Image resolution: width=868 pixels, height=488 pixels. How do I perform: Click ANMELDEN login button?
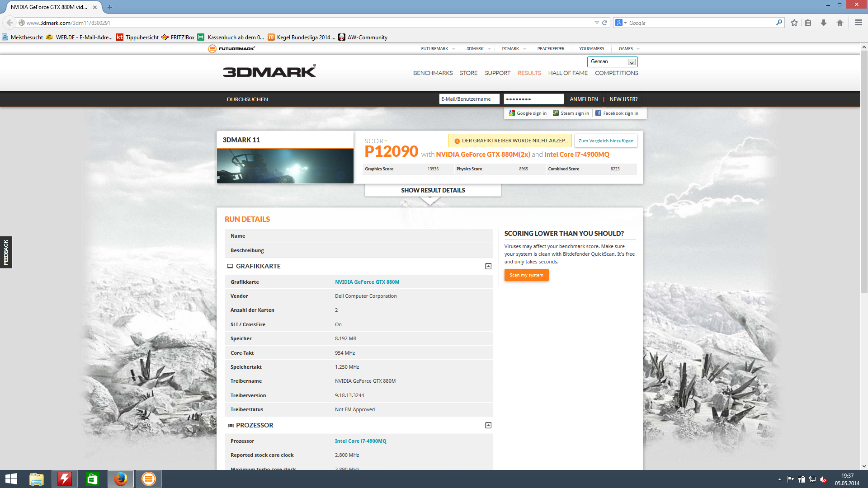[x=584, y=99]
